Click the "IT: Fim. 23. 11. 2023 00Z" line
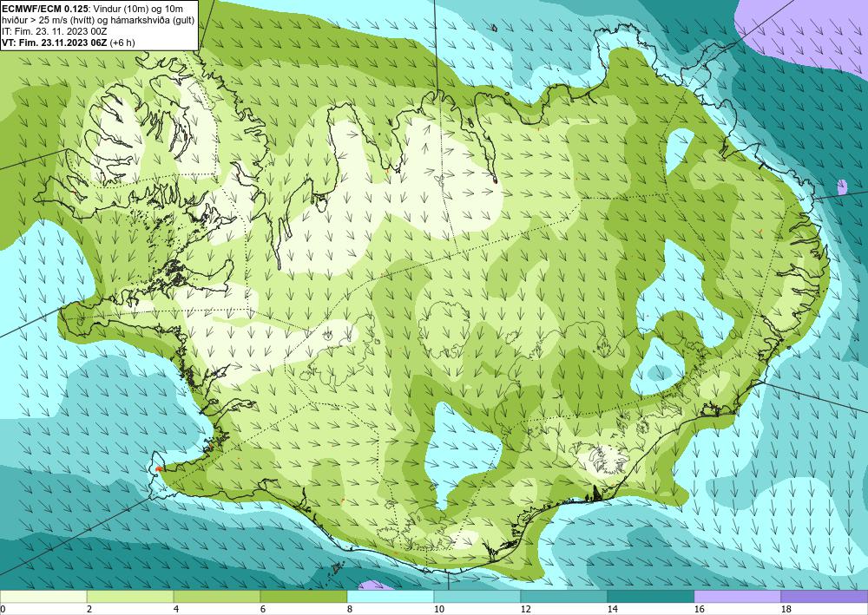868x615 pixels. pyautogui.click(x=55, y=31)
